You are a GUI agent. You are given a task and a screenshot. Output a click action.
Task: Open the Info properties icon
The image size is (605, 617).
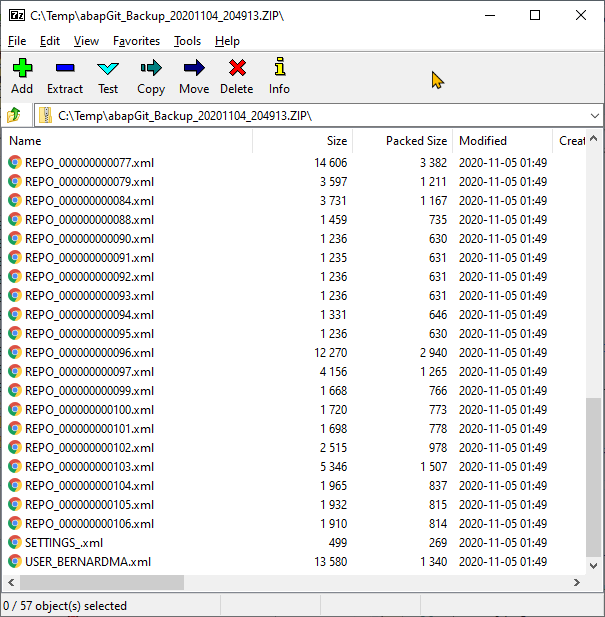pos(280,67)
